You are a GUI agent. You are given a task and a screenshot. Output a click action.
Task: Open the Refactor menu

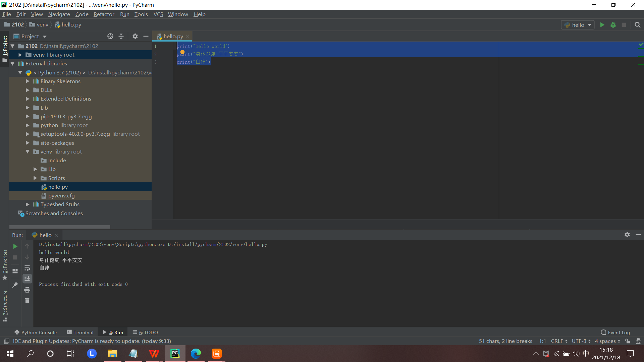(104, 14)
